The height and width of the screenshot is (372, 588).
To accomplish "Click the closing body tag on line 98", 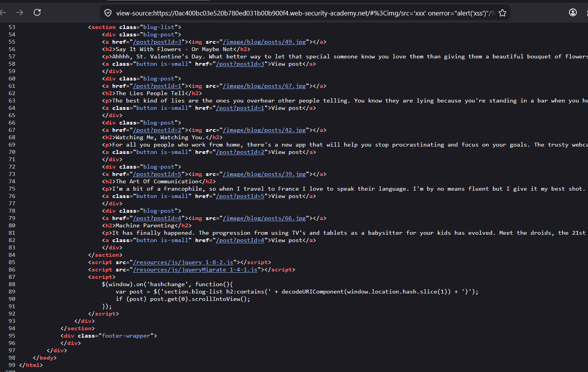I will 45,358.
